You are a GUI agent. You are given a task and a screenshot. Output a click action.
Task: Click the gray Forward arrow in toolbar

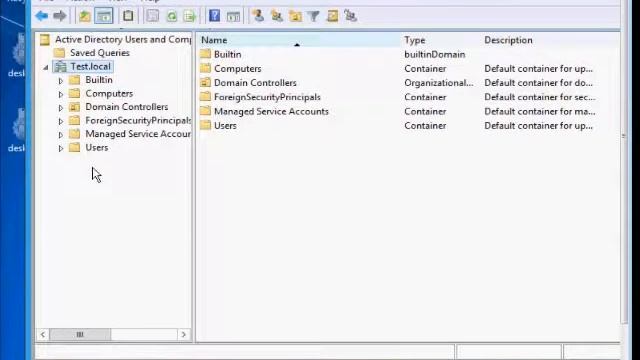(60, 16)
